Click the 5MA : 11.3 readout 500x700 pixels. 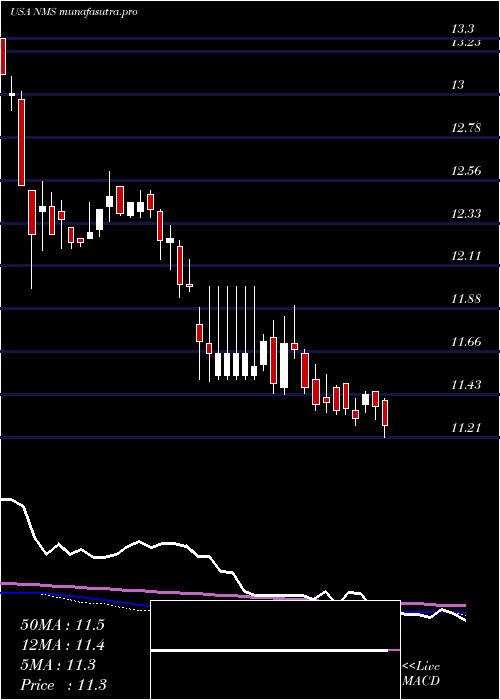click(x=58, y=665)
